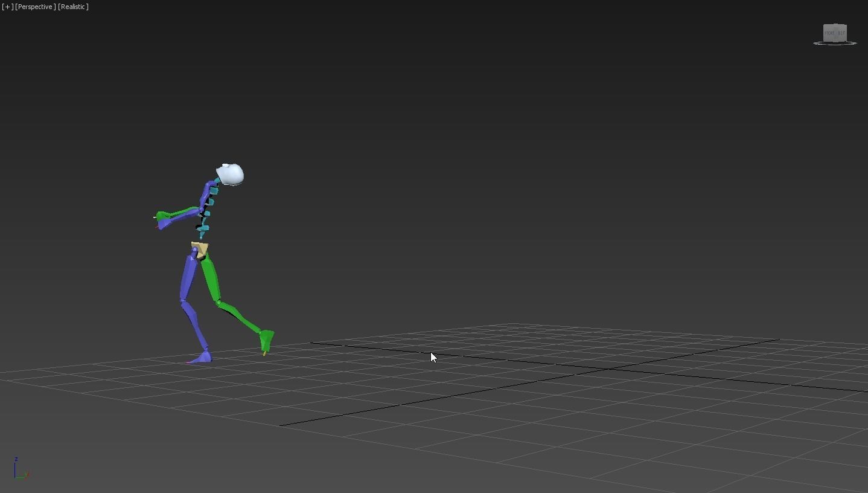This screenshot has width=868, height=493.
Task: Open the [Perspective] point-of-view menu
Action: tap(36, 7)
